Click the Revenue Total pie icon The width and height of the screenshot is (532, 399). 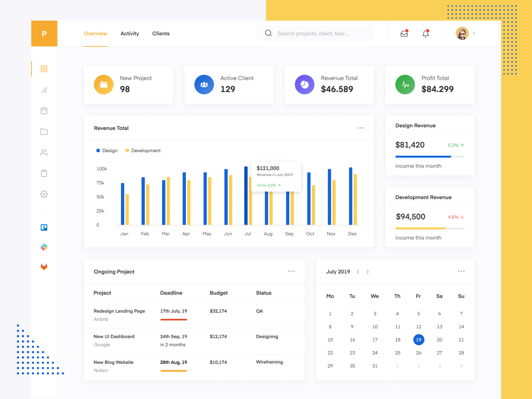point(305,84)
